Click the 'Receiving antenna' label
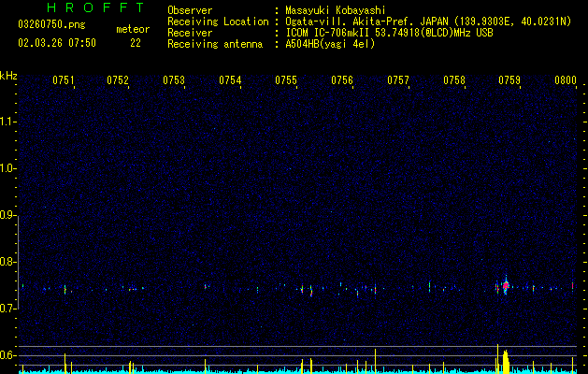The width and height of the screenshot is (588, 374). click(215, 44)
